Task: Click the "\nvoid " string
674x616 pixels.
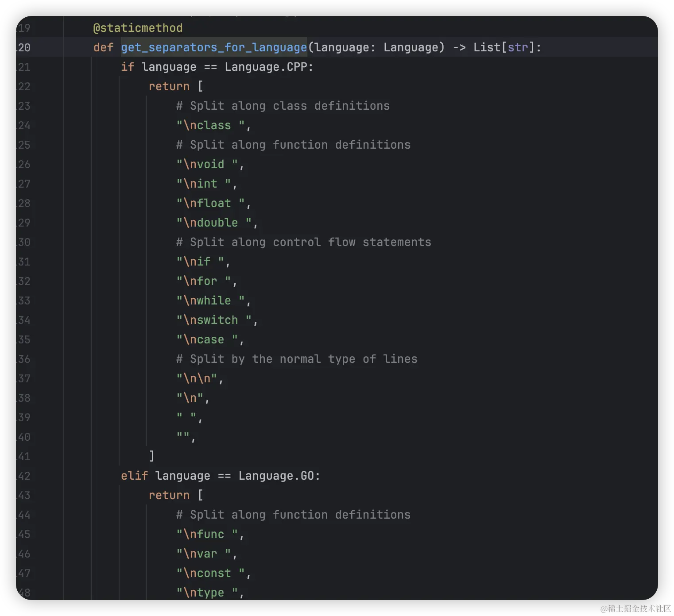Action: (x=207, y=164)
